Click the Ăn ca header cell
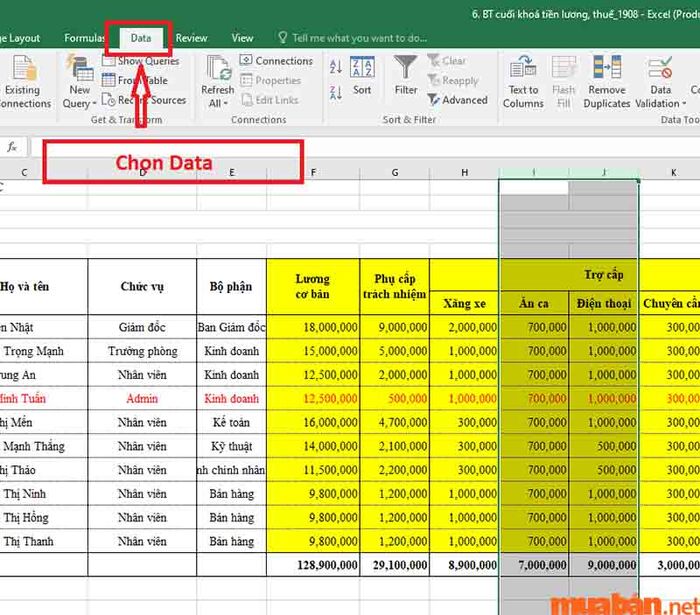The width and height of the screenshot is (700, 615). (534, 303)
